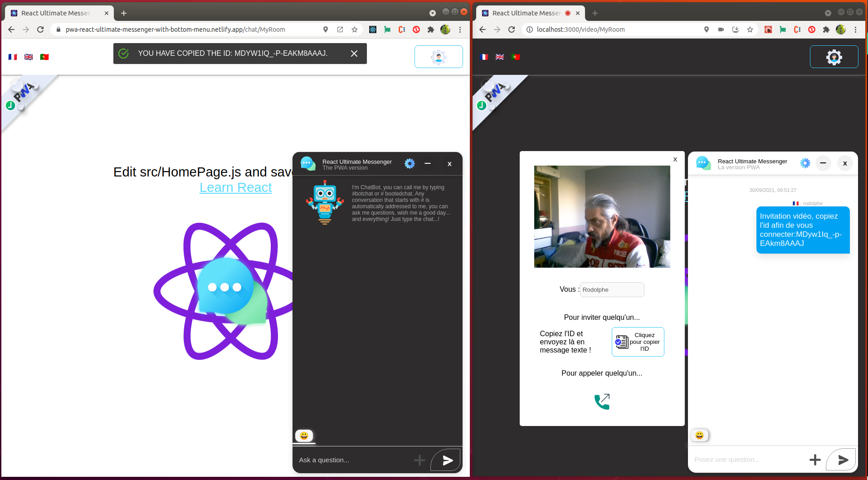The image size is (868, 480).
Task: Open chat settings gear in dark messenger header
Action: 410,164
